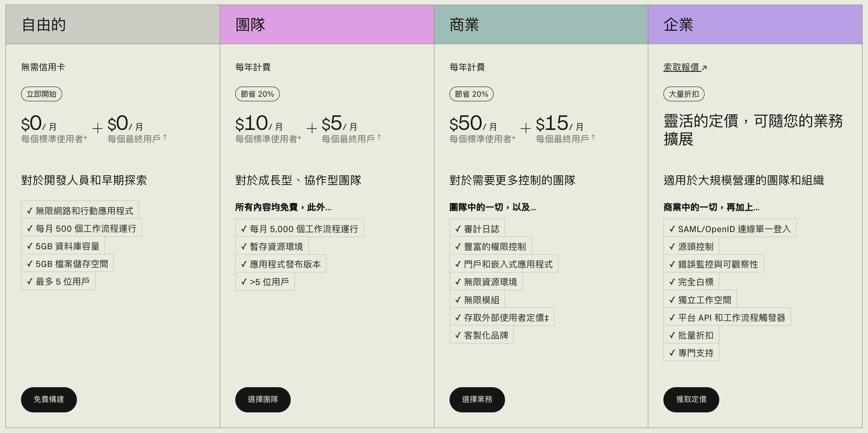Click the checkmark next to 5GB 資料庫容量
This screenshot has height=433, width=868.
click(29, 246)
